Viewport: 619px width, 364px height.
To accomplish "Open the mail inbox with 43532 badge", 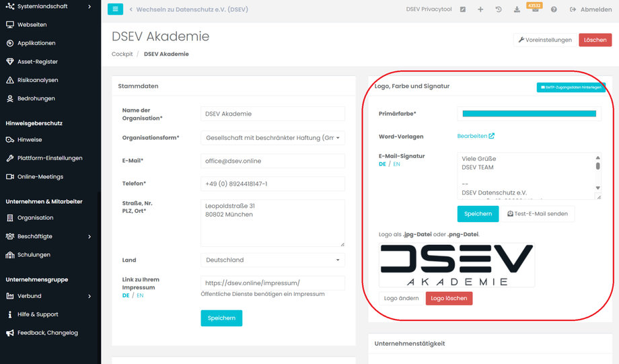I will [x=535, y=9].
